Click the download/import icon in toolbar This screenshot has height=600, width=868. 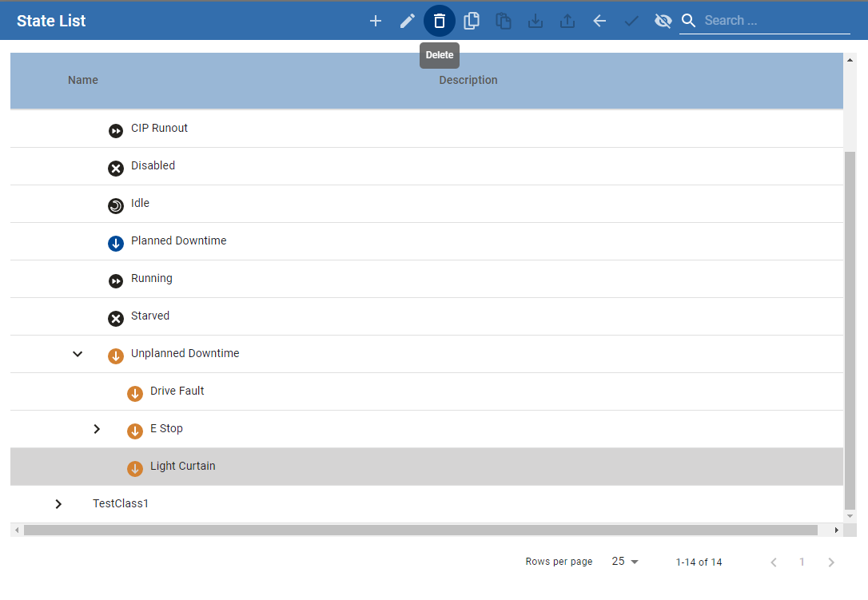tap(536, 21)
